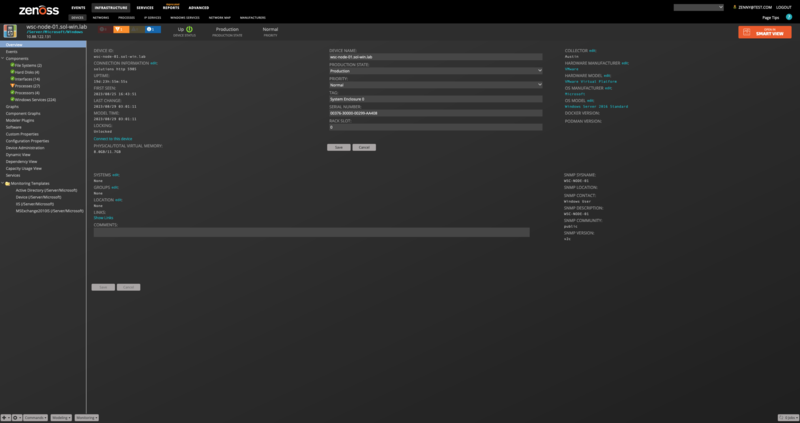Click edit next to Systems
This screenshot has height=423, width=800.
click(x=116, y=175)
